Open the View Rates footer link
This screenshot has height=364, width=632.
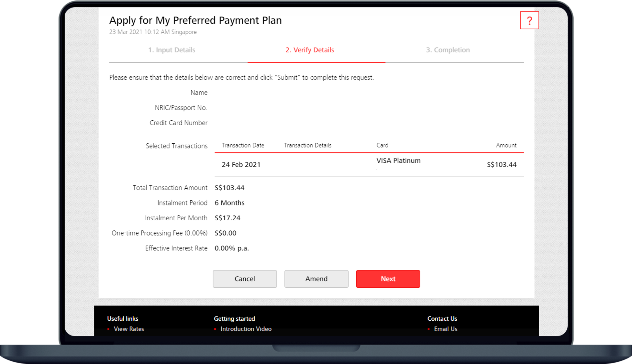[x=128, y=329]
